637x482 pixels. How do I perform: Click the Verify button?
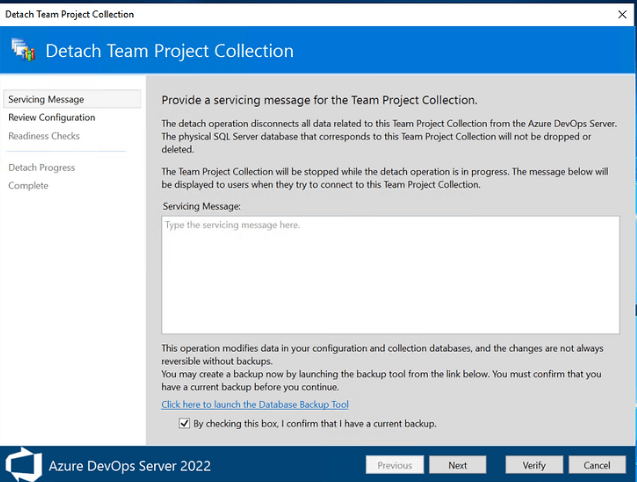point(534,465)
